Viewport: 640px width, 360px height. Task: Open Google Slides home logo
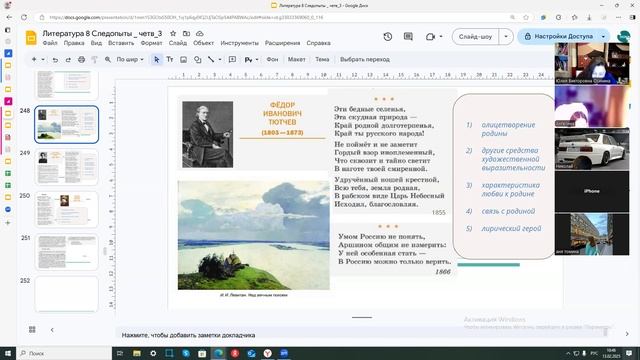[x=31, y=38]
